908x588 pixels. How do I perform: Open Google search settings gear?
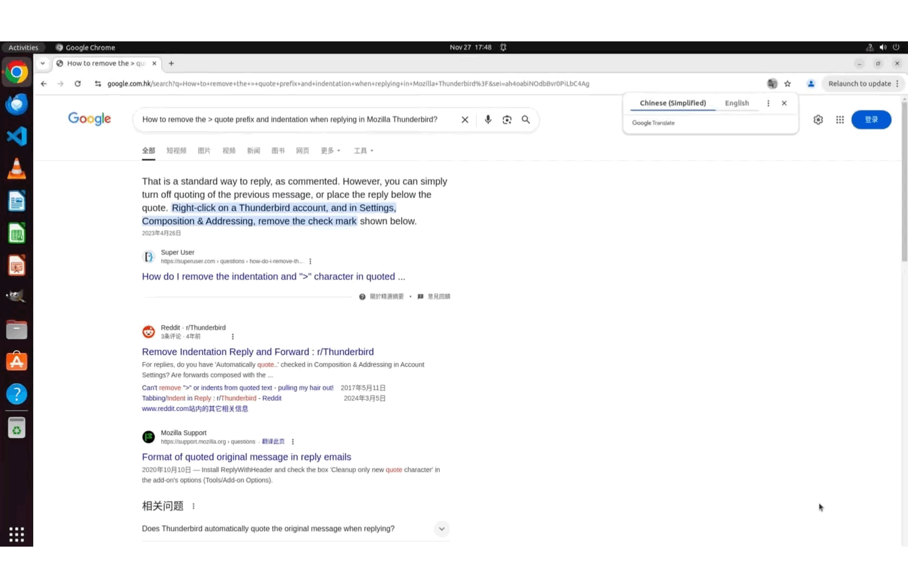pyautogui.click(x=818, y=120)
